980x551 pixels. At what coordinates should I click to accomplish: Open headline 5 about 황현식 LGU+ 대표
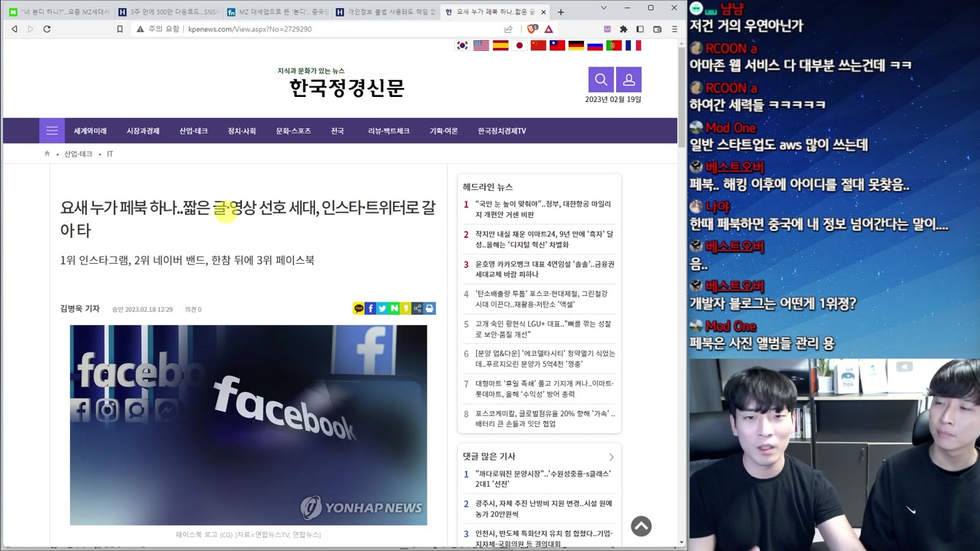click(x=545, y=329)
